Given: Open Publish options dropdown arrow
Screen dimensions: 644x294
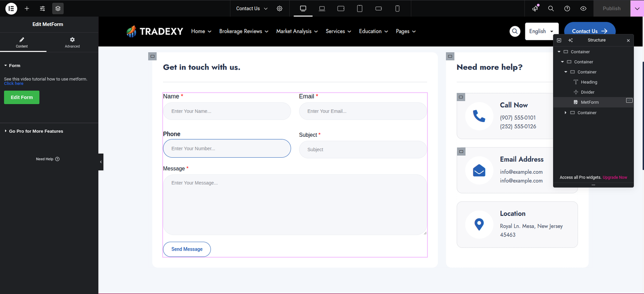Looking at the screenshot, I should point(637,8).
